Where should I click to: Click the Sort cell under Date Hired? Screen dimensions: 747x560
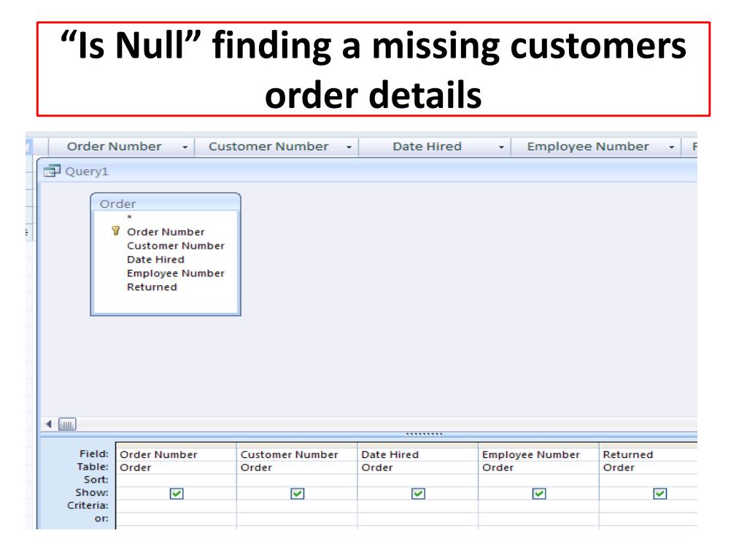tap(418, 480)
